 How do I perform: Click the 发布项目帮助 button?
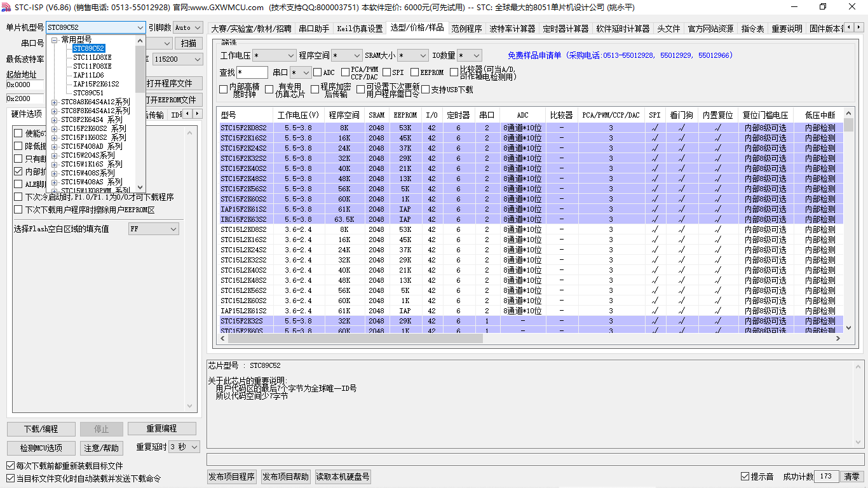(286, 477)
